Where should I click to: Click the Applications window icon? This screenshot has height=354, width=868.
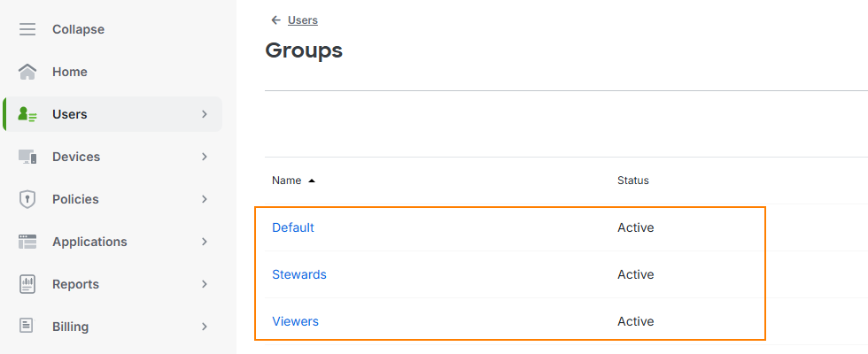pos(27,242)
